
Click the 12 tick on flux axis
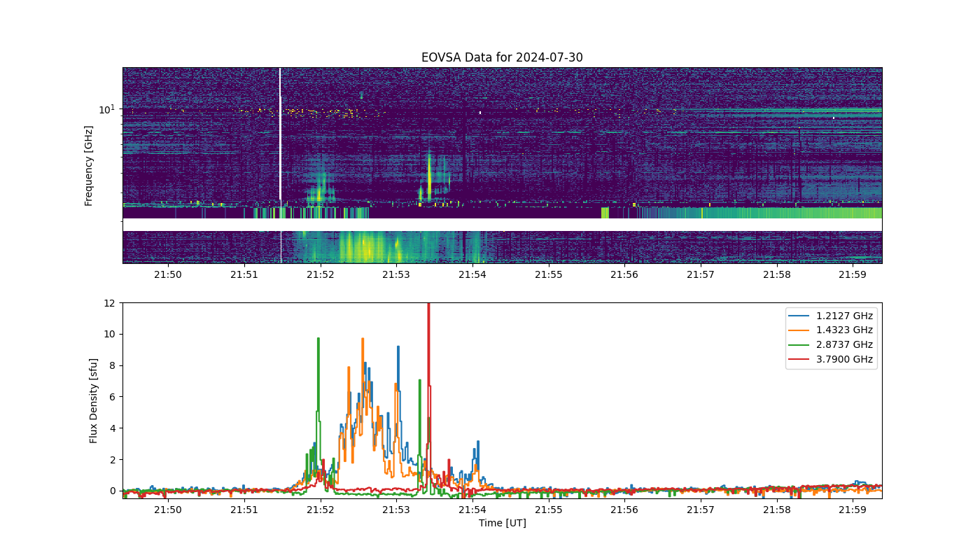pos(109,303)
